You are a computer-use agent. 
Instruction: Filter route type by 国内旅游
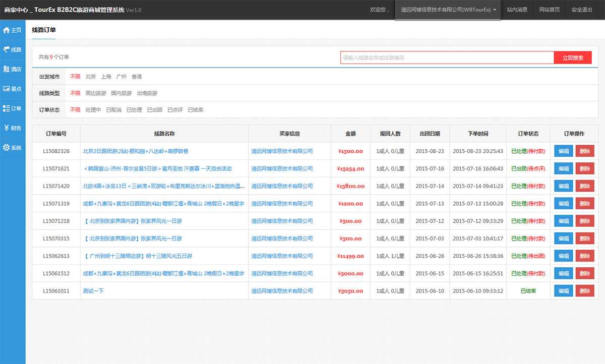(122, 93)
